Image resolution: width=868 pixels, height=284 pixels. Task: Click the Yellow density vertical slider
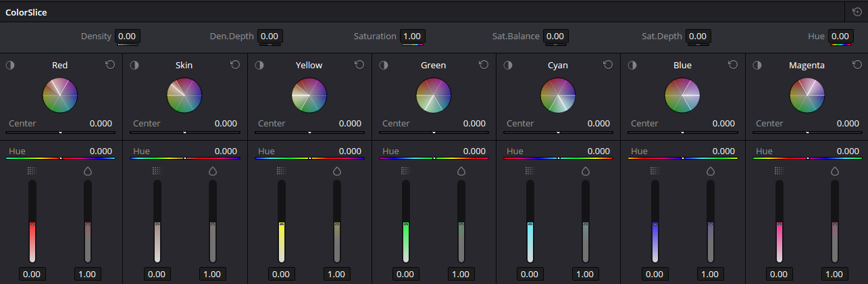281,221
